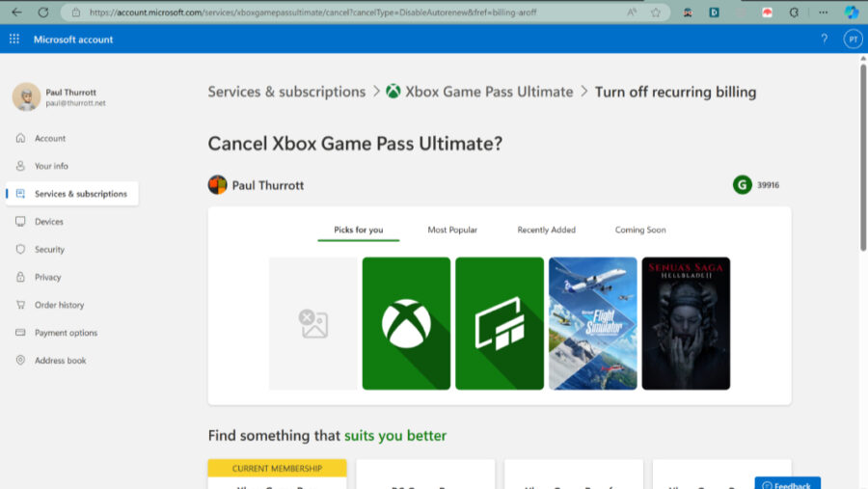Refresh the page with reload icon
868x489 pixels.
(x=43, y=13)
